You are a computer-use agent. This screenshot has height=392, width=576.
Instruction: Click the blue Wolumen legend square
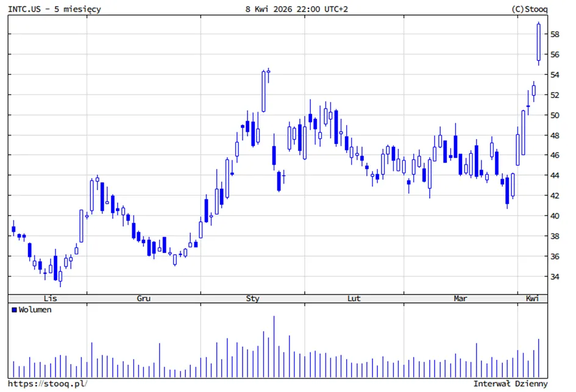tap(15, 310)
